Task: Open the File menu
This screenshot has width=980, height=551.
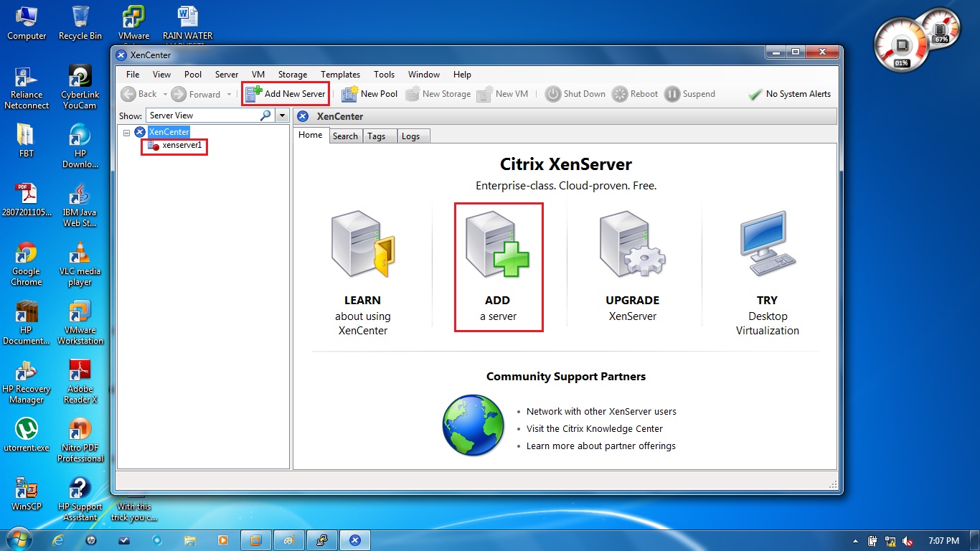Action: (x=133, y=75)
